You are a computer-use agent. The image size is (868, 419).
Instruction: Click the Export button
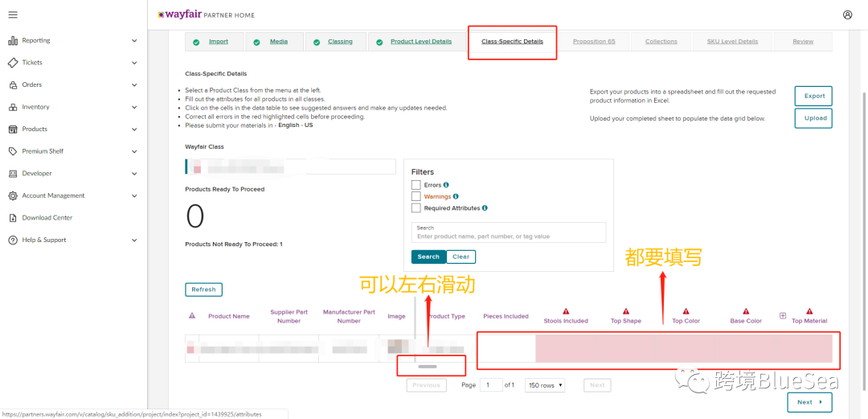pyautogui.click(x=813, y=96)
